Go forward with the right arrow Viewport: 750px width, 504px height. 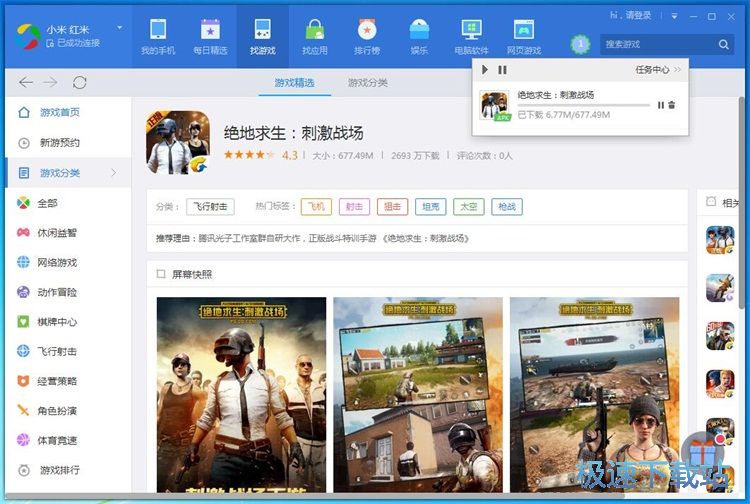[50, 82]
